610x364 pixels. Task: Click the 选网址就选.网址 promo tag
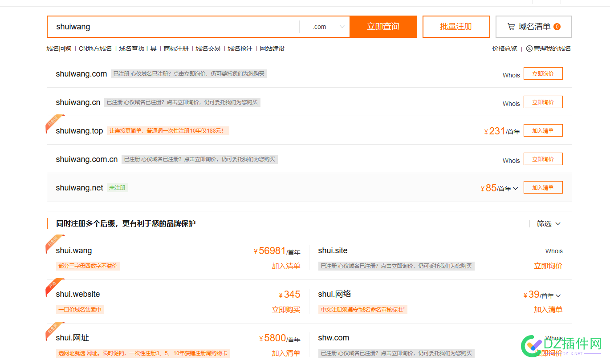[x=143, y=353]
